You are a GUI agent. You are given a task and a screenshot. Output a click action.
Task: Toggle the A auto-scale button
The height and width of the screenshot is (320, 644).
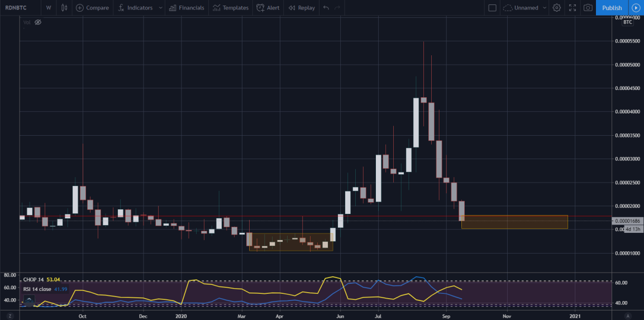point(628,316)
